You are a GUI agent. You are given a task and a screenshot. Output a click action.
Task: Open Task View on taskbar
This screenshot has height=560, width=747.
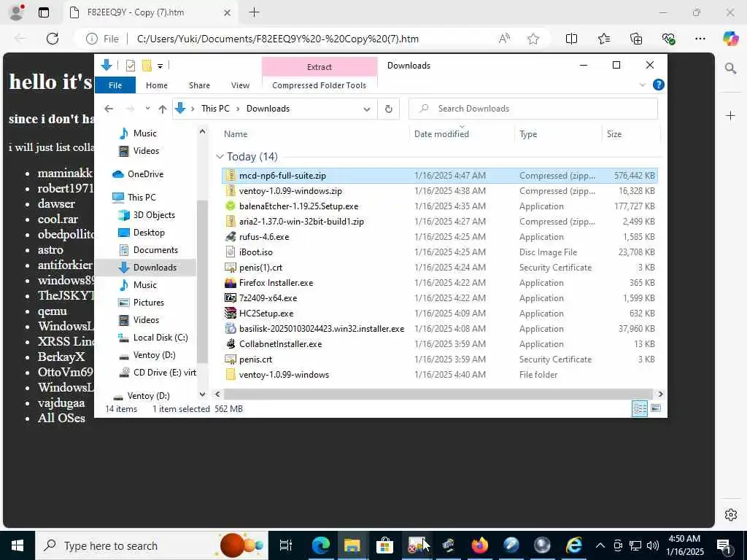pos(286,545)
